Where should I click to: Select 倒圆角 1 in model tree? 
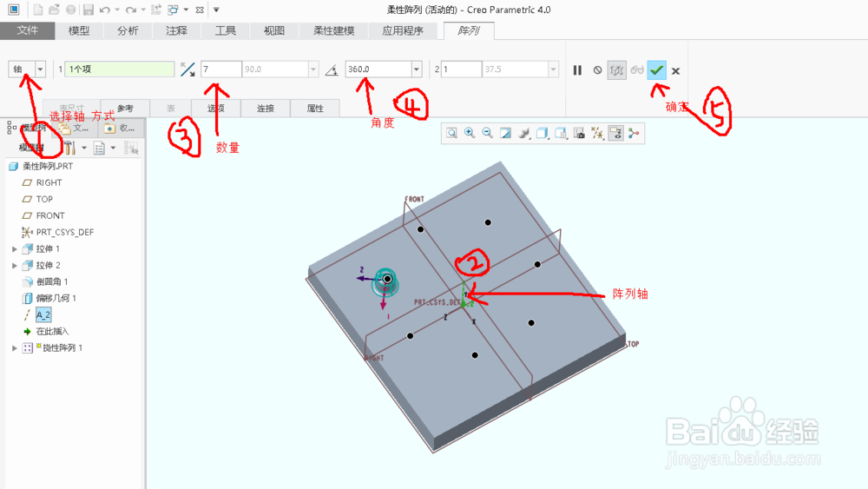(x=52, y=282)
